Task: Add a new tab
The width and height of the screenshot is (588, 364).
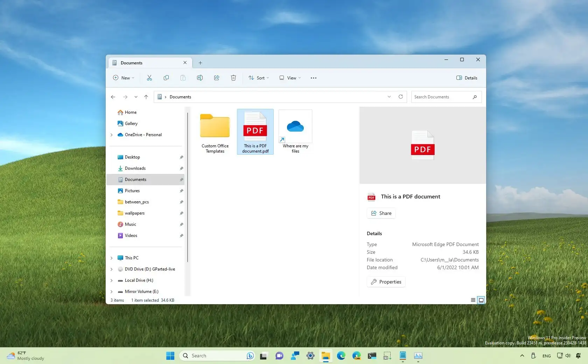Action: [x=200, y=63]
